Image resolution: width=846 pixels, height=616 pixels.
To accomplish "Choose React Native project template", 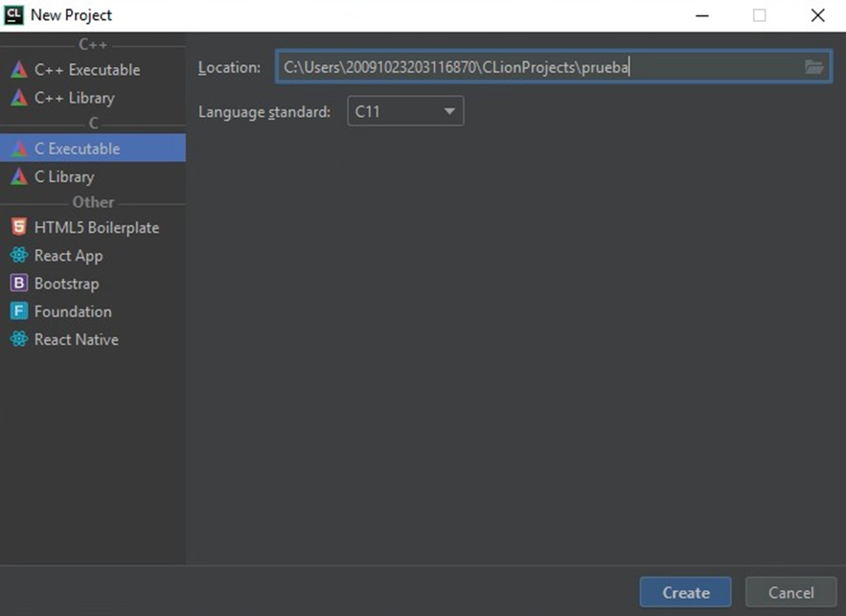I will 93,339.
